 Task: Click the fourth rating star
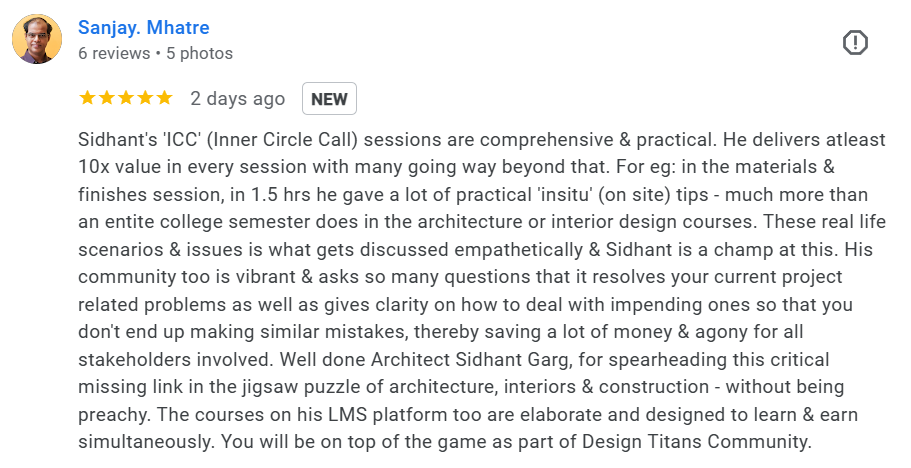pos(145,98)
